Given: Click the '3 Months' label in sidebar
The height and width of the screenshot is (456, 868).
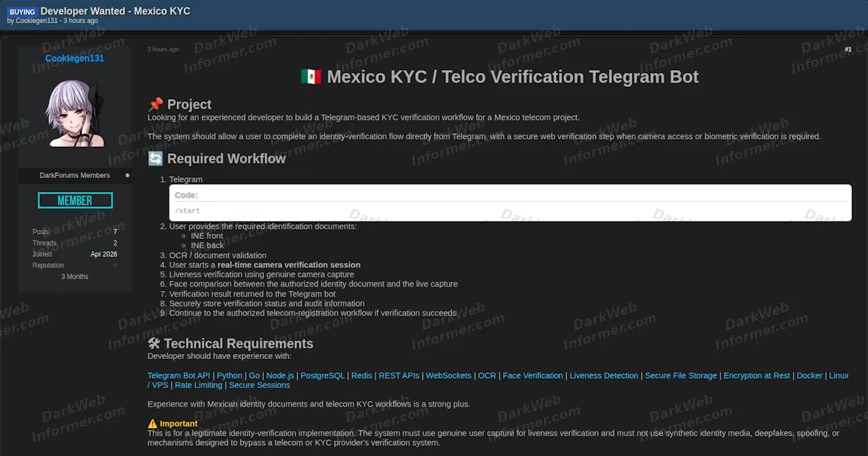Looking at the screenshot, I should click(x=75, y=276).
